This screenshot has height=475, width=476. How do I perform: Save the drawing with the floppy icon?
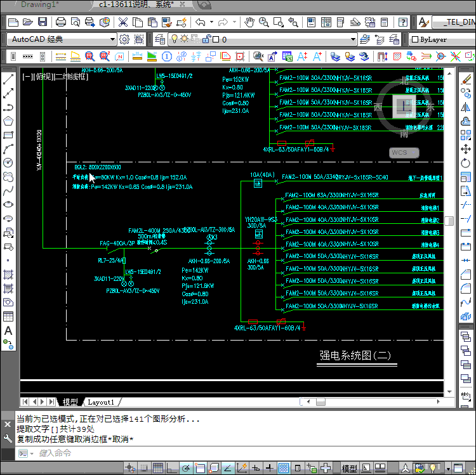42,22
